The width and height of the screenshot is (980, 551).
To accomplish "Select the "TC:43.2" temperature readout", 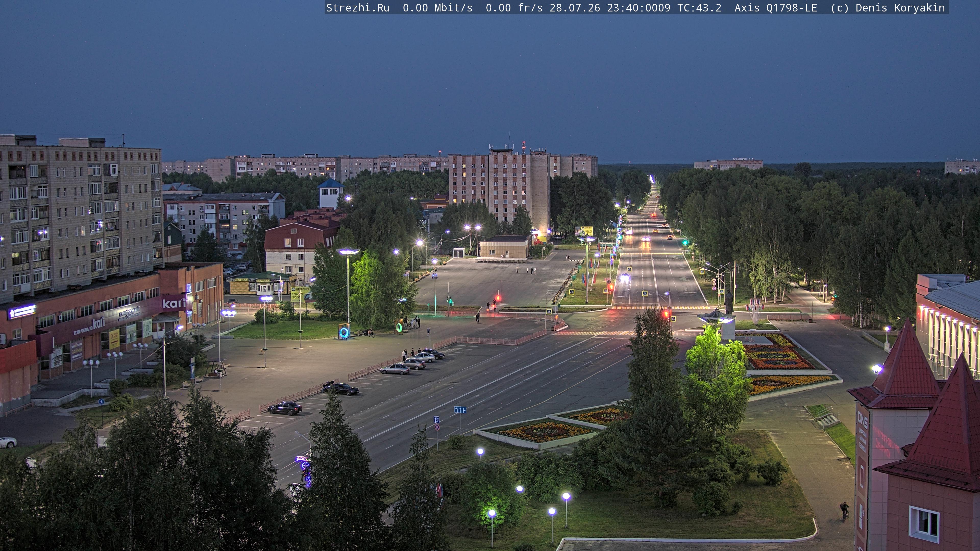I will point(699,8).
